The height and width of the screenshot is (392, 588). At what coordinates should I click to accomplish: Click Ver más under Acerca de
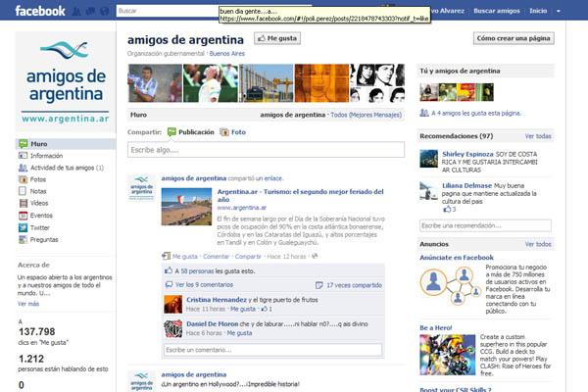point(28,304)
